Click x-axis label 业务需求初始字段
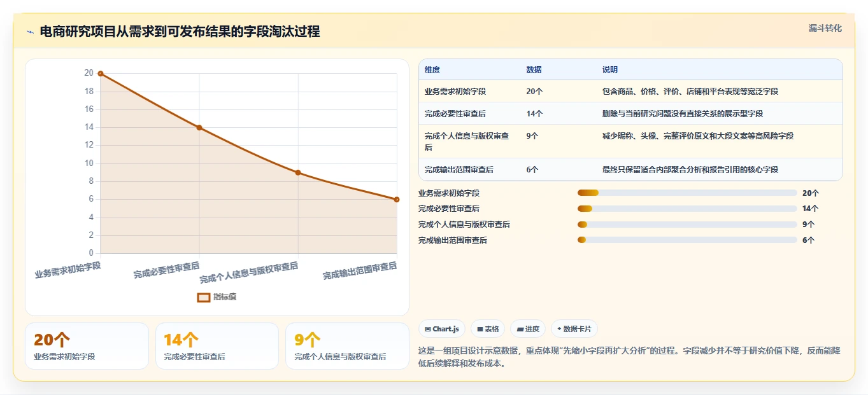Image resolution: width=868 pixels, height=395 pixels. [68, 270]
